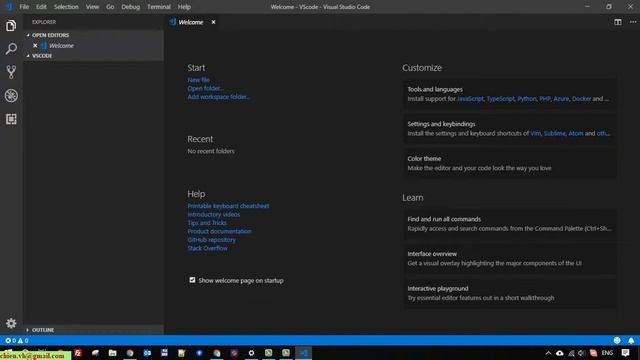640x360 pixels.
Task: Click the Open folder link
Action: pos(205,88)
